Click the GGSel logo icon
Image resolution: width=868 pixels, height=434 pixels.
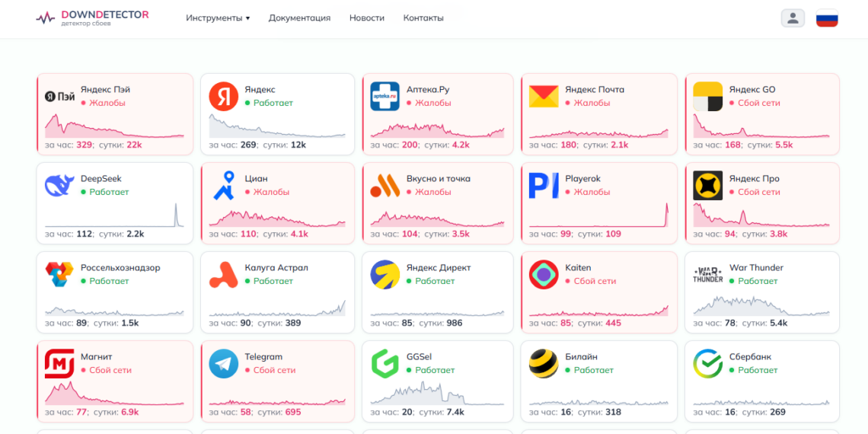[x=385, y=364]
